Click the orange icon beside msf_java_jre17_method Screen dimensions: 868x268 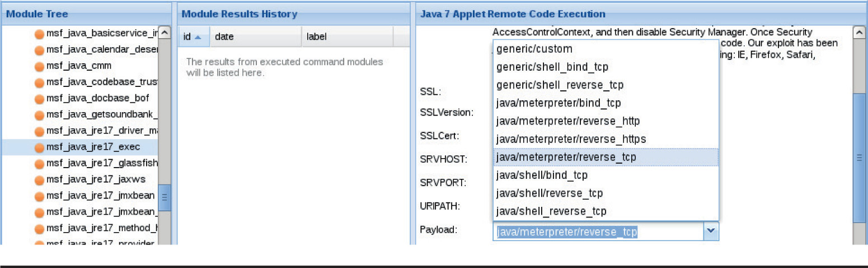coord(39,229)
